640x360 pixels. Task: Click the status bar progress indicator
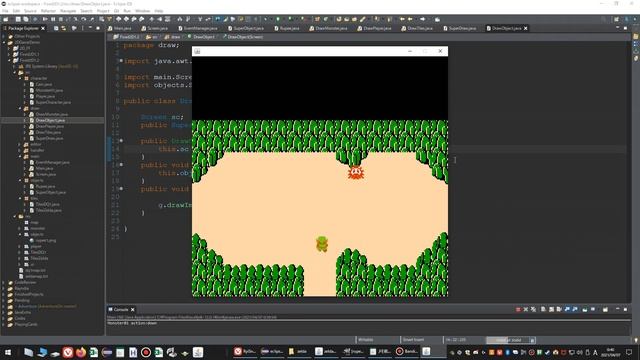pyautogui.click(x=508, y=340)
